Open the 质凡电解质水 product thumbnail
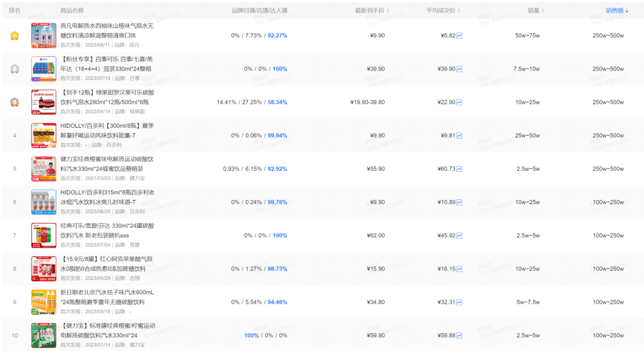This screenshot has width=644, height=351. pos(44,35)
